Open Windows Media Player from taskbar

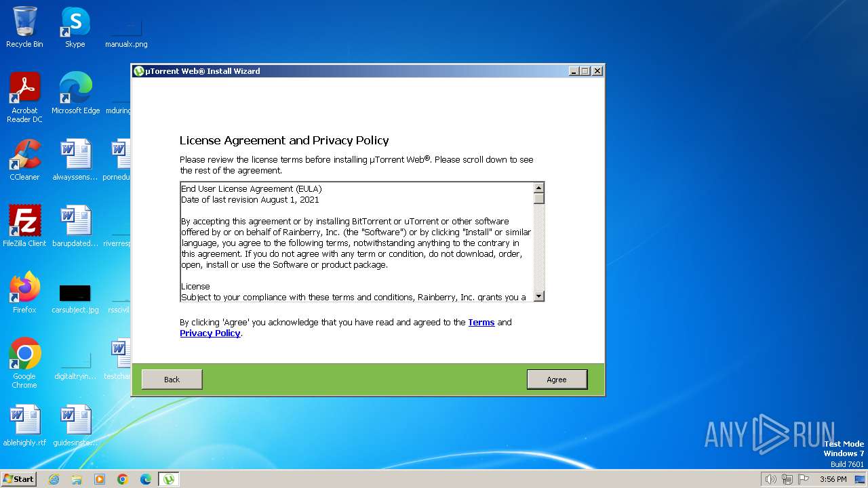(100, 479)
